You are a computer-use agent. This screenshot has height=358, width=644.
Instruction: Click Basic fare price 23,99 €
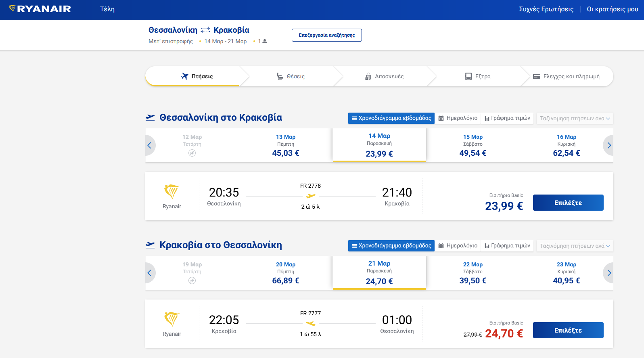[x=504, y=206]
